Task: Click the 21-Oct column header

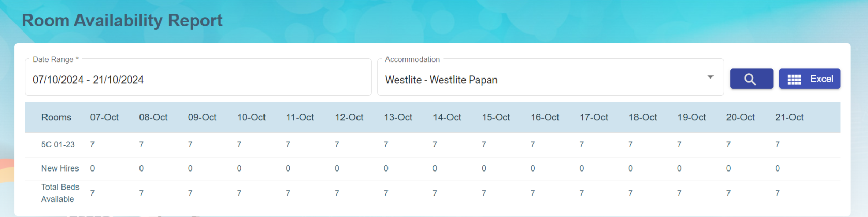Action: coord(789,117)
